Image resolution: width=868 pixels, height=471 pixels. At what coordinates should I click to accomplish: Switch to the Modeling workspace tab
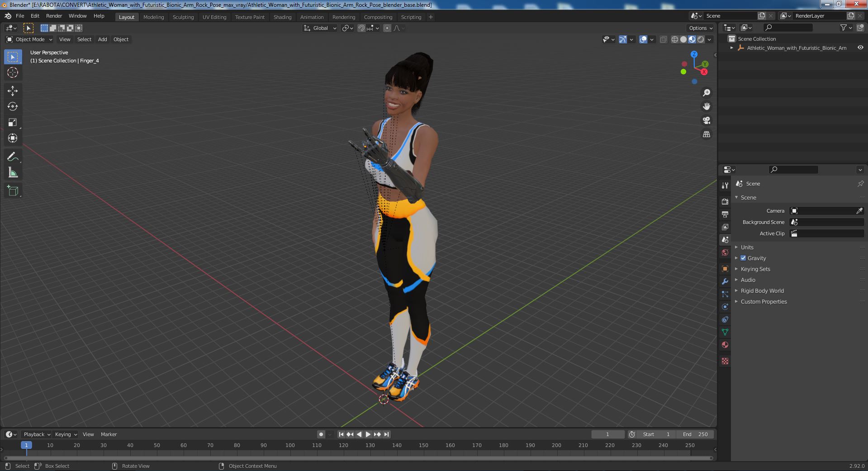[153, 17]
